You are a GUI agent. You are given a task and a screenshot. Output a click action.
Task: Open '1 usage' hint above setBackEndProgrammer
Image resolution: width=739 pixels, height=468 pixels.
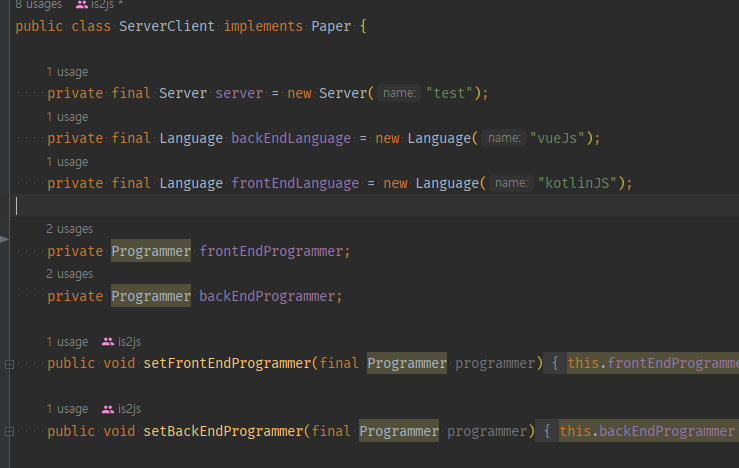pos(67,409)
